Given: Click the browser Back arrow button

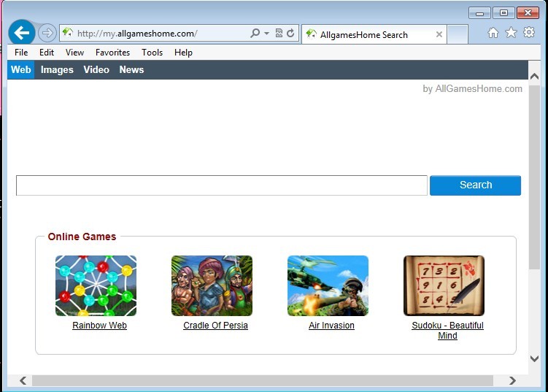Looking at the screenshot, I should (22, 34).
